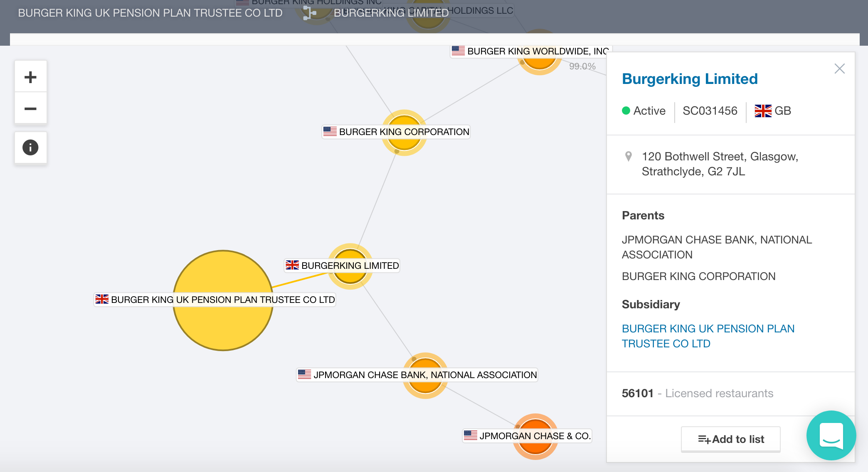Click parent Burger King Corporation in panel
Screen dimensions: 868x472
(698, 276)
